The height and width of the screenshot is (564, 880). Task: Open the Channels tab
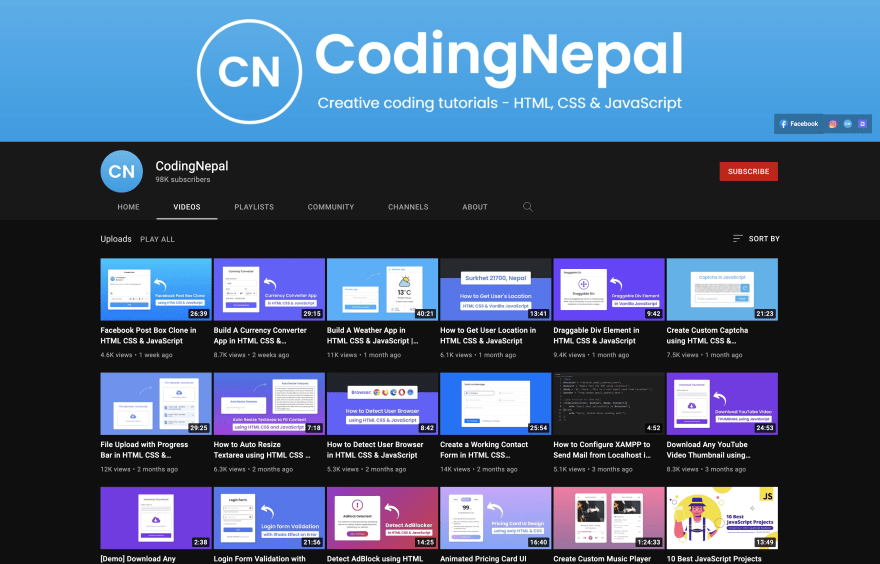click(408, 207)
